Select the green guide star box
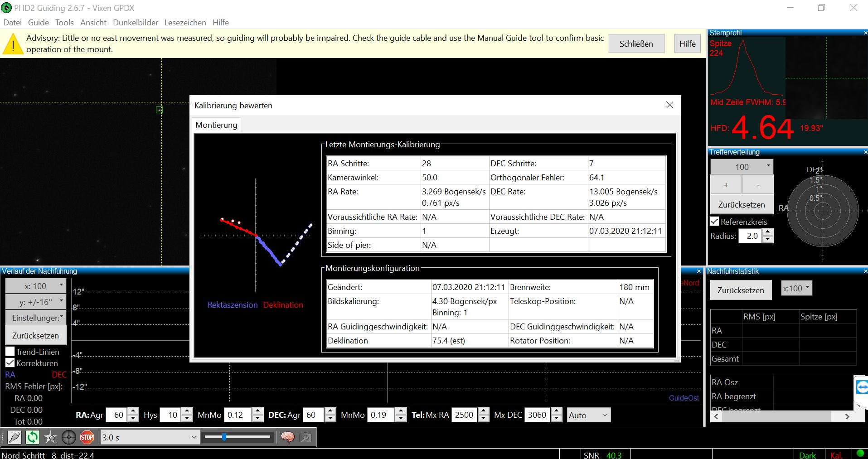 [x=159, y=110]
